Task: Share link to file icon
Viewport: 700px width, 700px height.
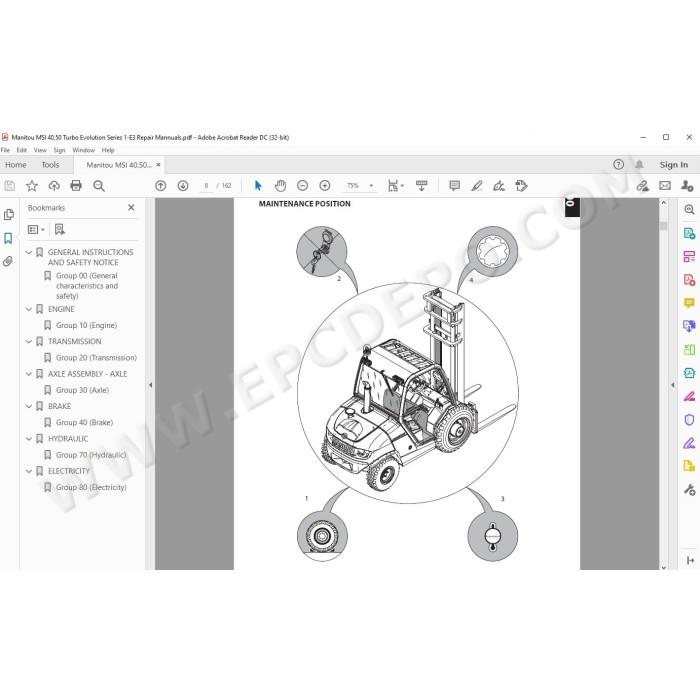Action: coord(642,186)
